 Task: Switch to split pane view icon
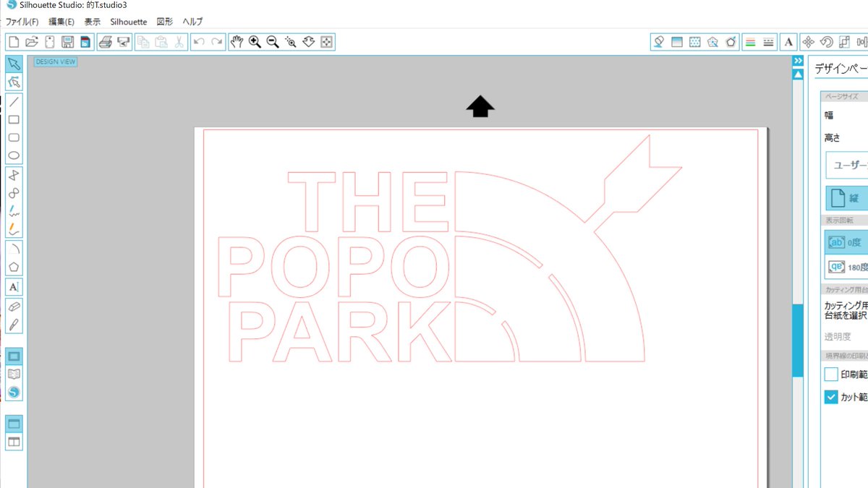14,442
